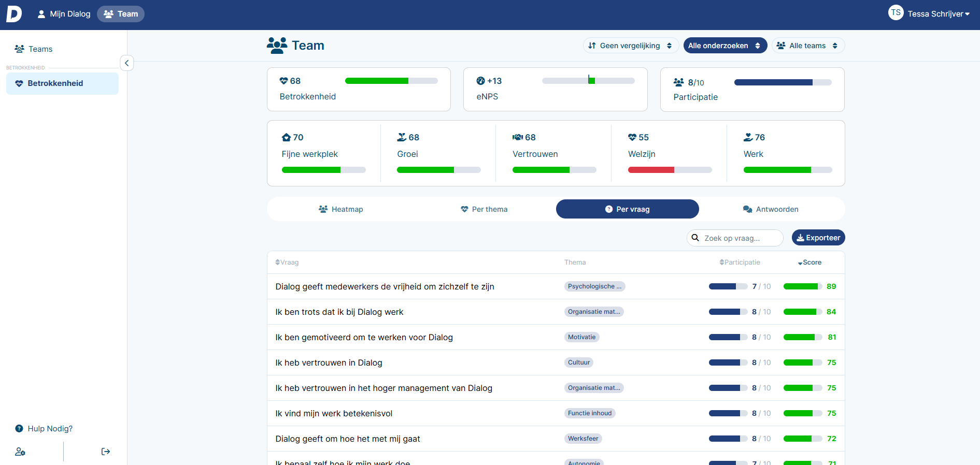Screen dimensions: 980x465
Task: Sort table by Score column
Action: 809,263
